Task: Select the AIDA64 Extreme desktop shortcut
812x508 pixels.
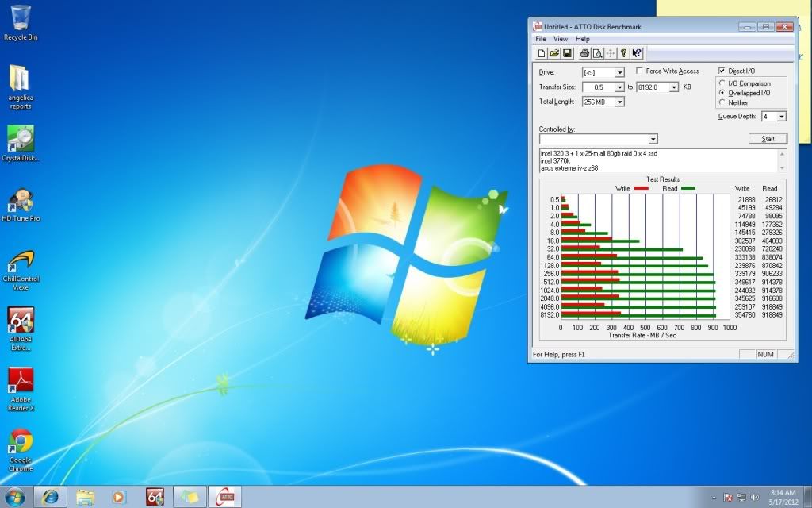Action: tap(21, 329)
